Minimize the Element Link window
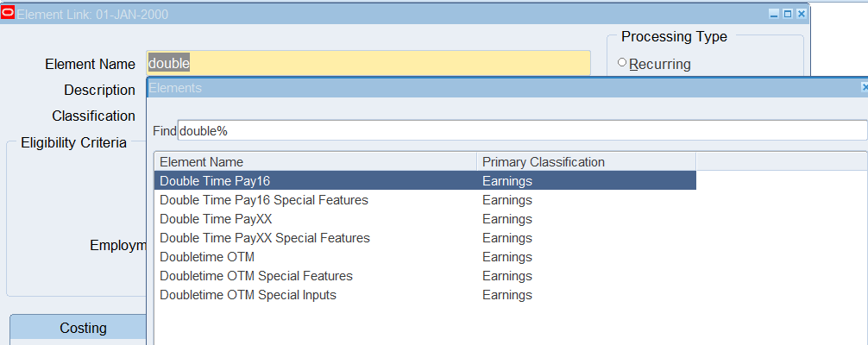 [x=774, y=15]
